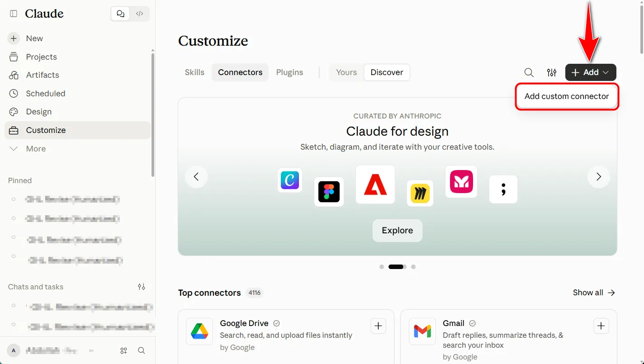
Task: Click the sidebar scrollbar
Action: (x=153, y=115)
